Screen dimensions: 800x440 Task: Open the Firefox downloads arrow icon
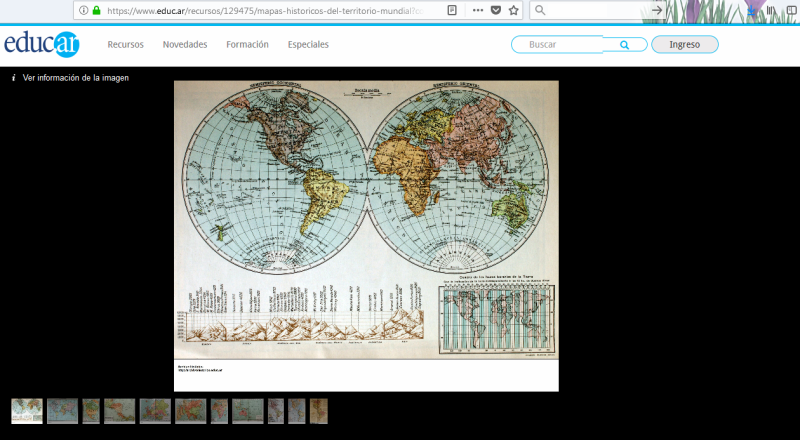pos(751,11)
